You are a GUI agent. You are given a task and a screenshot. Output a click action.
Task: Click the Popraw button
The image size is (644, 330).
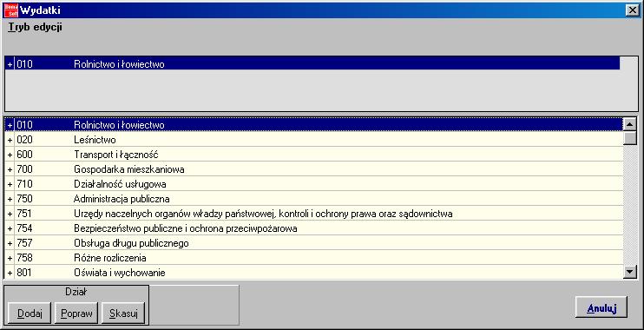[76, 313]
